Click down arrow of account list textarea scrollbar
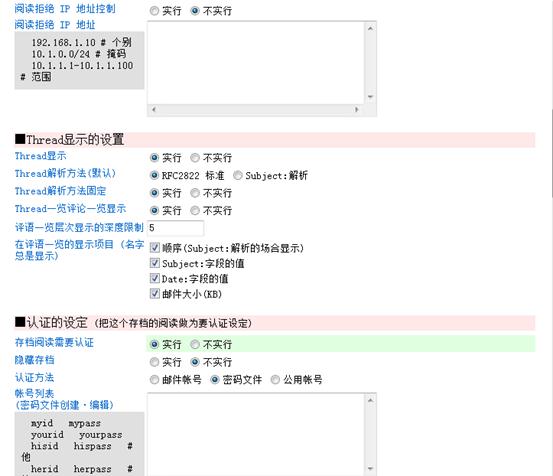This screenshot has width=553, height=476. click(x=370, y=469)
